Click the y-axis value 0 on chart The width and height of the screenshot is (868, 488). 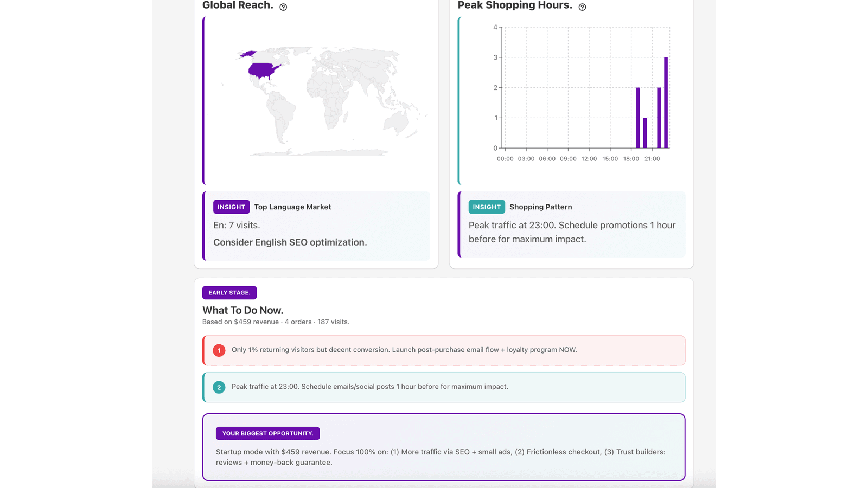[x=495, y=148]
